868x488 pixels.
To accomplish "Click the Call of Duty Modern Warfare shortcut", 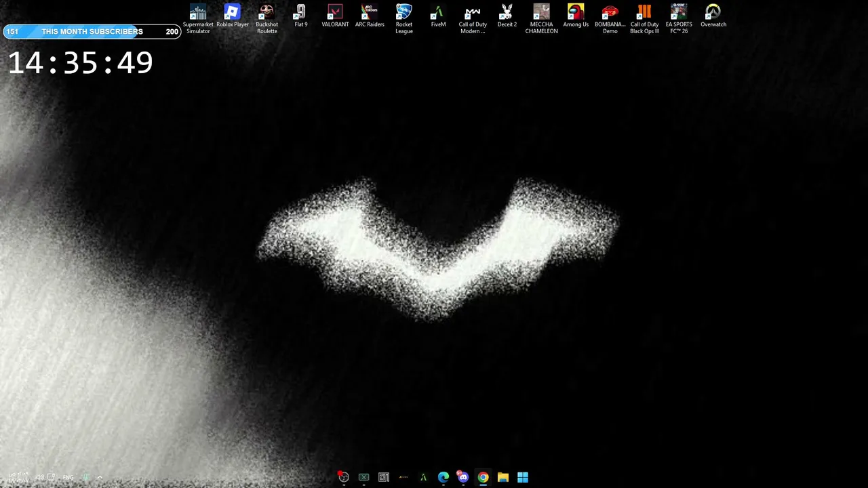I will [x=473, y=19].
